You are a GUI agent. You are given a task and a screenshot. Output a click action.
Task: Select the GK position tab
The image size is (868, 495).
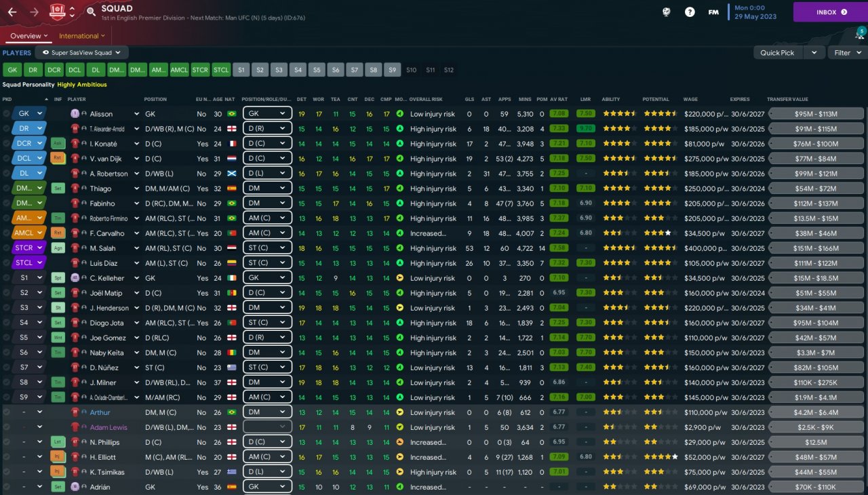click(x=12, y=69)
